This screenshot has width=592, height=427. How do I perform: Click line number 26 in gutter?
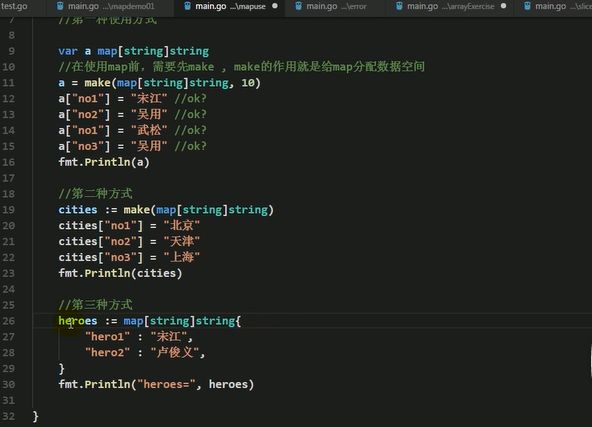coord(8,321)
